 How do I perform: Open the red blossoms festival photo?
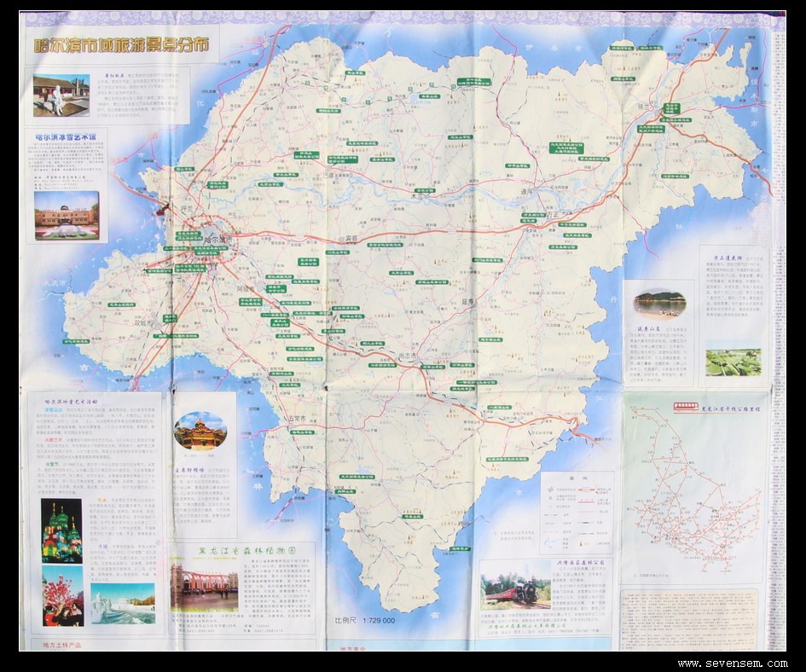(62, 596)
